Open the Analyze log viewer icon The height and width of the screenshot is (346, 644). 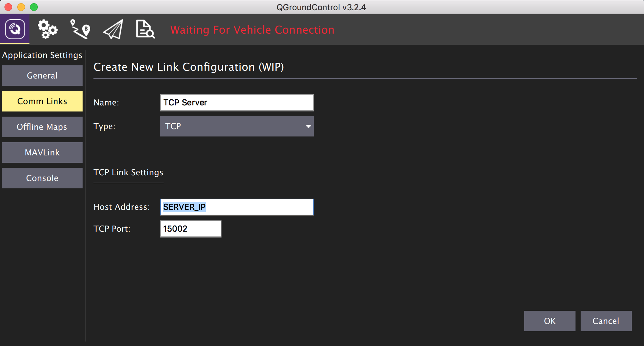(x=145, y=29)
